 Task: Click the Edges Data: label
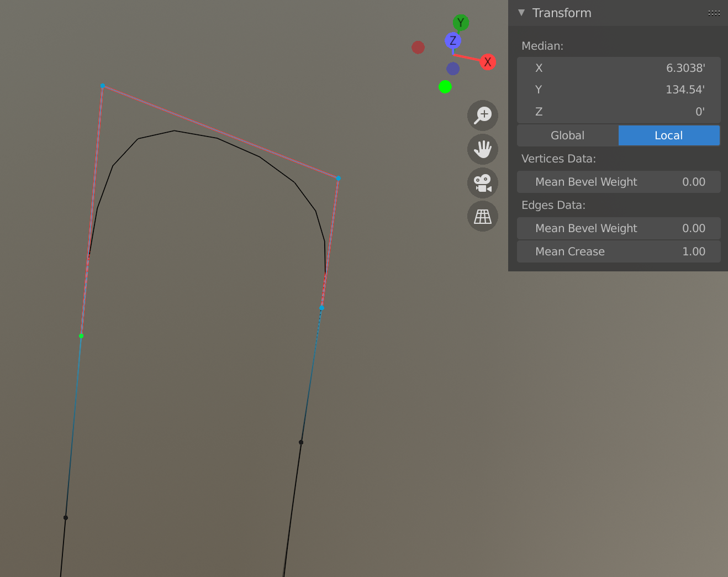(x=553, y=205)
